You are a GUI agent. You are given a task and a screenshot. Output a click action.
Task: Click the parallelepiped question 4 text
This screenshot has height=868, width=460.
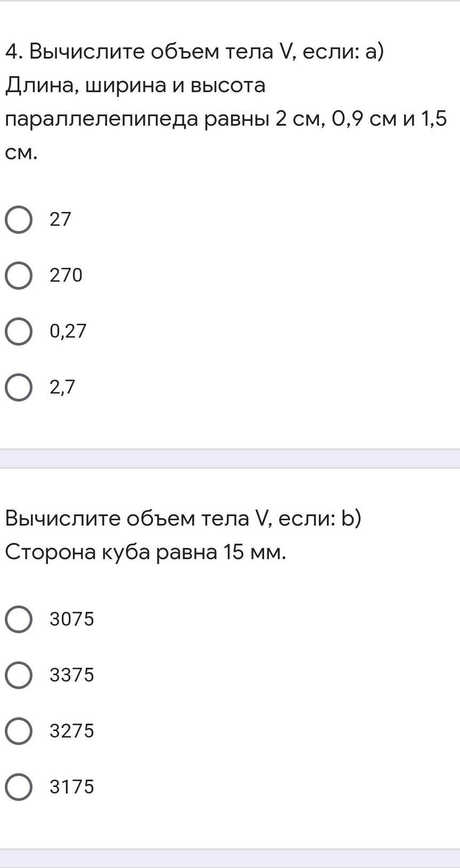224,102
